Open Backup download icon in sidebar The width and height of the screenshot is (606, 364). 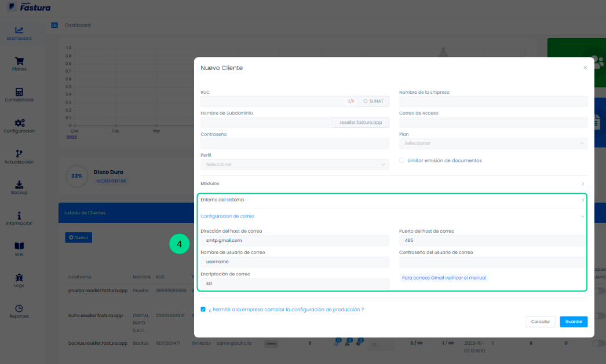19,185
